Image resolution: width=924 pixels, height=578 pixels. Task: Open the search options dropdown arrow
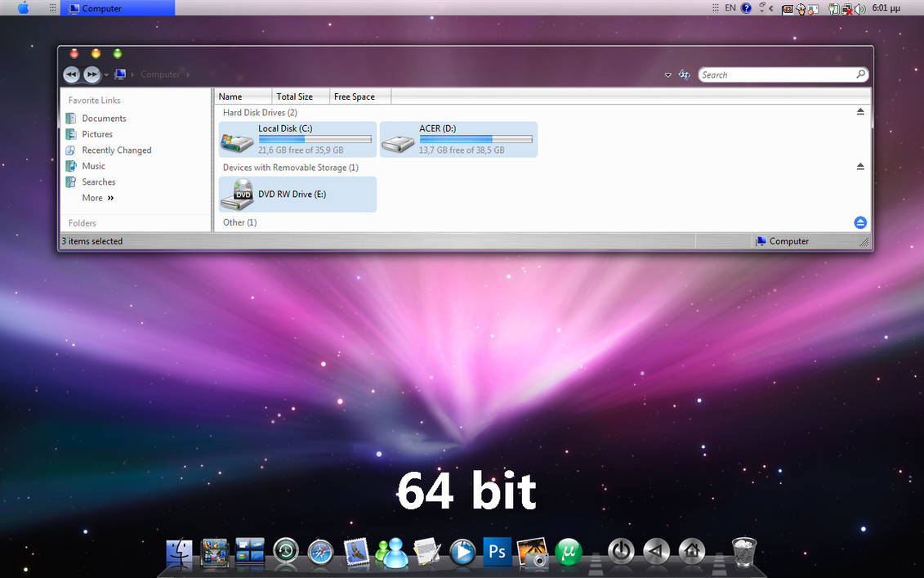pos(668,74)
